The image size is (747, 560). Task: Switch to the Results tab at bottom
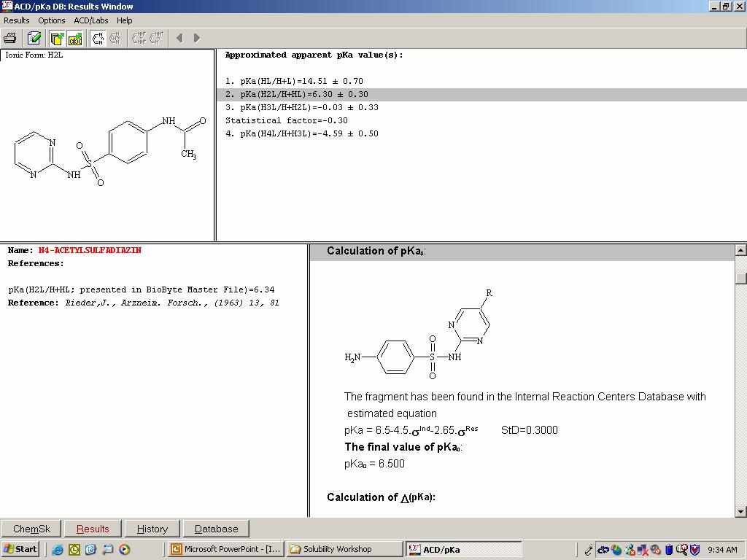93,529
